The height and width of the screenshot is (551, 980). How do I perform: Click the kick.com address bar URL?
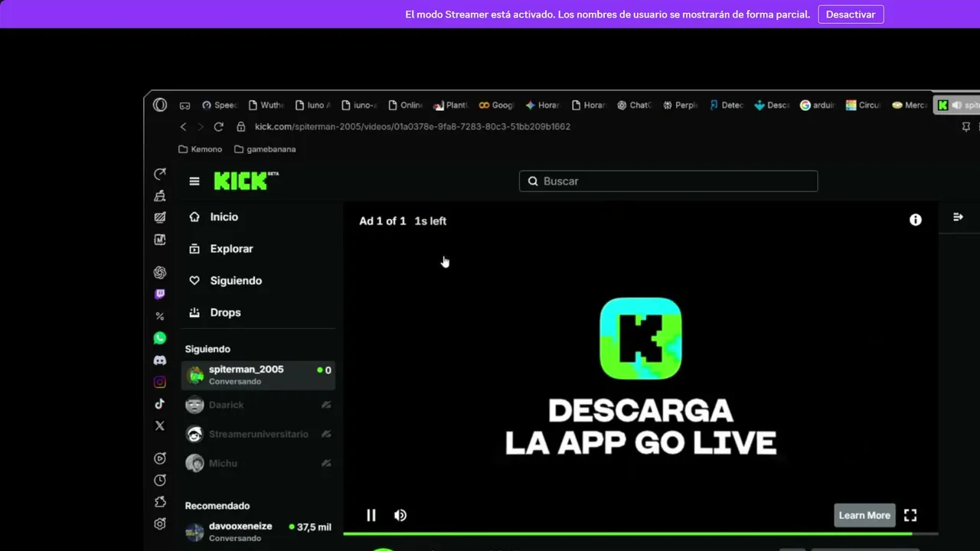tap(413, 126)
